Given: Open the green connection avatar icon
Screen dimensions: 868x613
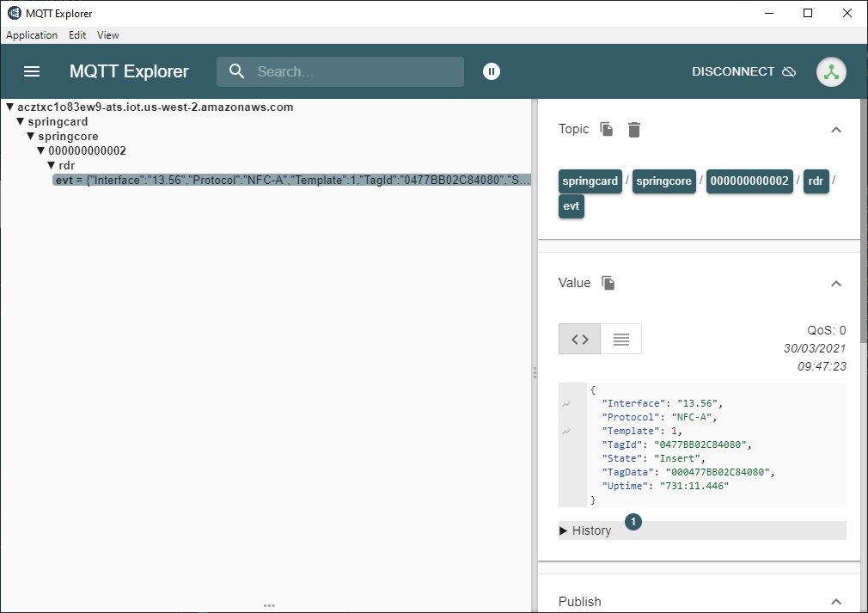Looking at the screenshot, I should coord(831,71).
